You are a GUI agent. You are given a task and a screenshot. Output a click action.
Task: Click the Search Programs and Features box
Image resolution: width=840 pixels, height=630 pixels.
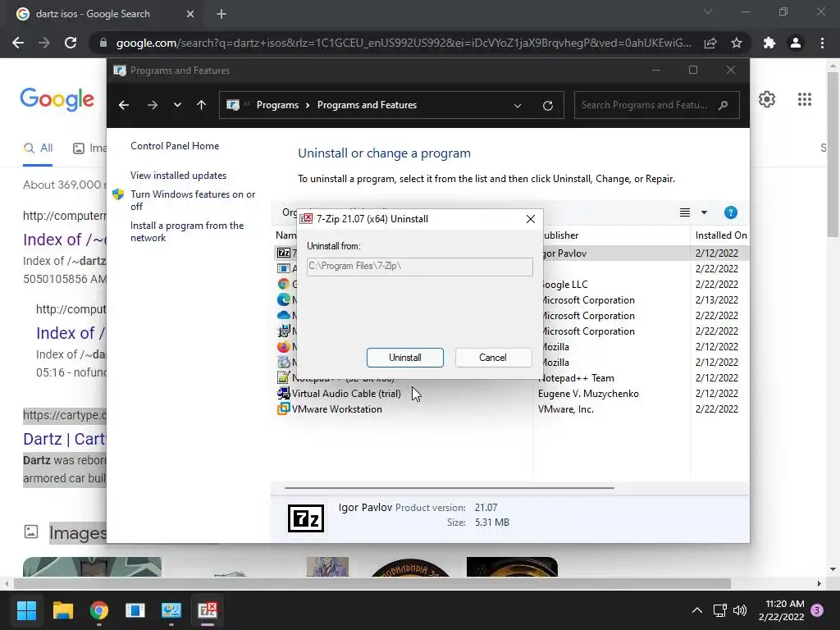(656, 105)
